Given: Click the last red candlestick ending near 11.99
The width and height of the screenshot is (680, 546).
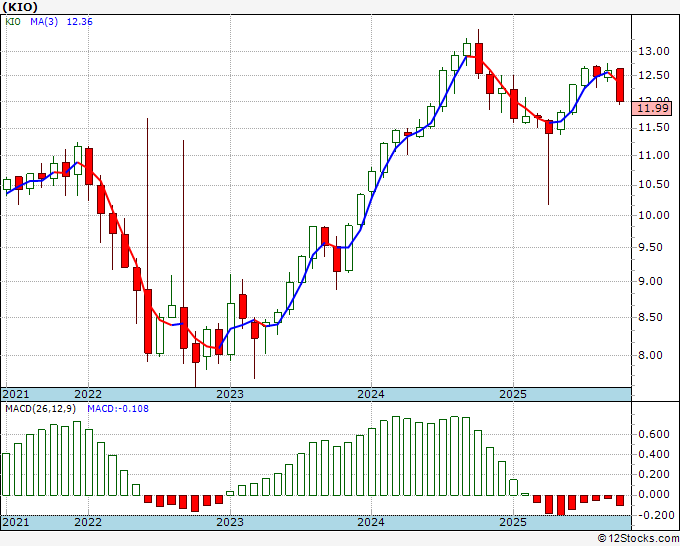Looking at the screenshot, I should click(x=620, y=85).
